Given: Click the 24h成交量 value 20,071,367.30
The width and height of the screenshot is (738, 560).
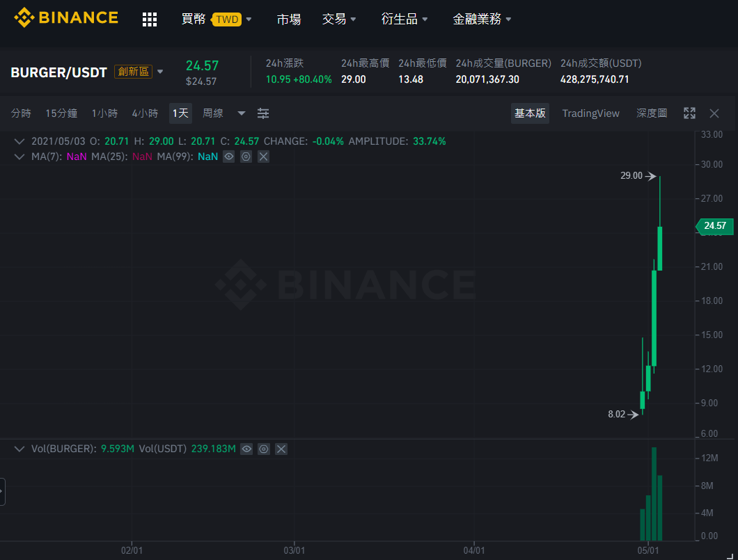Looking at the screenshot, I should [x=487, y=79].
